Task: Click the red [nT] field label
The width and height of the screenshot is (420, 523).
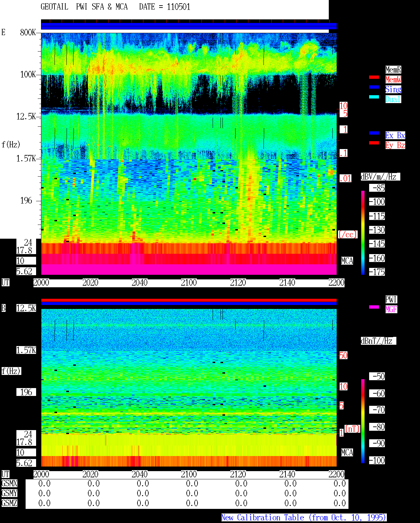Action: click(352, 429)
